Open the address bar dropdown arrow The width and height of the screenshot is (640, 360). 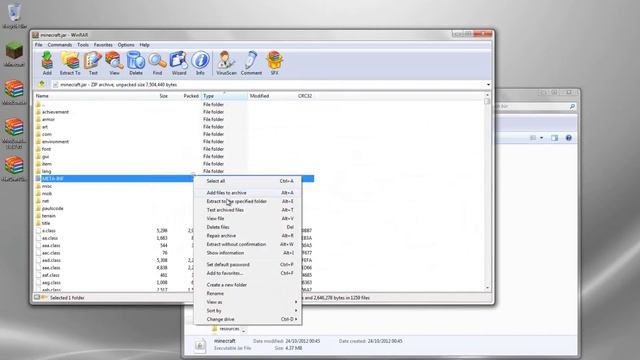pyautogui.click(x=488, y=85)
